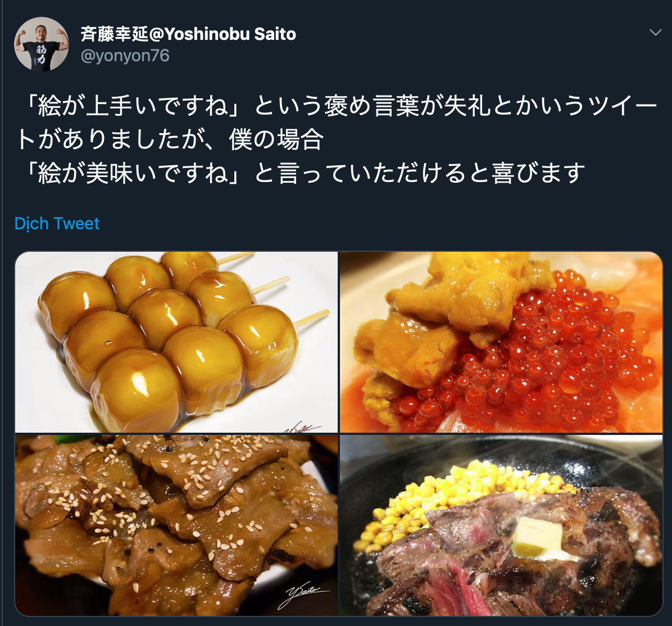This screenshot has width=672, height=626.
Task: Open the 斉藤幸延@Yoshinobu Saito display name
Action: pos(189,34)
